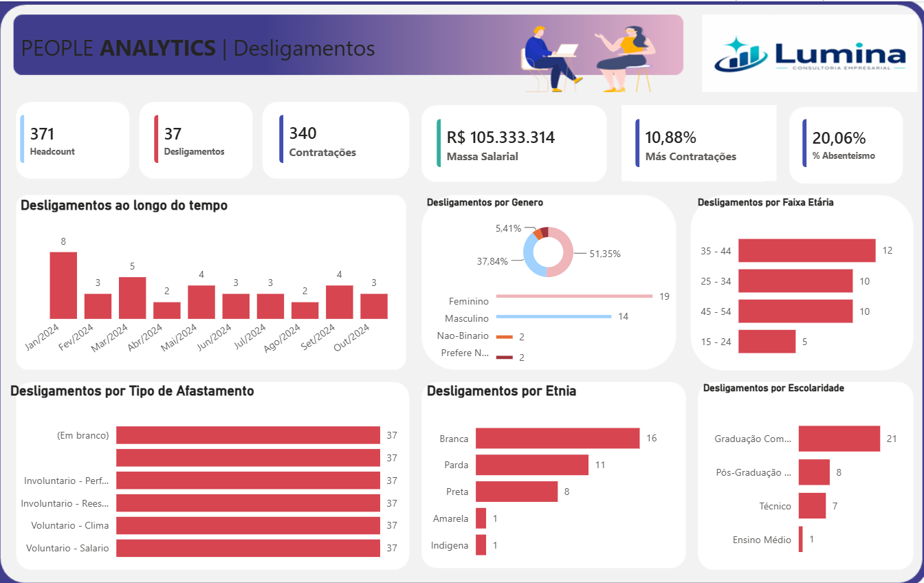
Task: Click the Pós-Graduação bar in Escolaridade
Action: pos(814,472)
